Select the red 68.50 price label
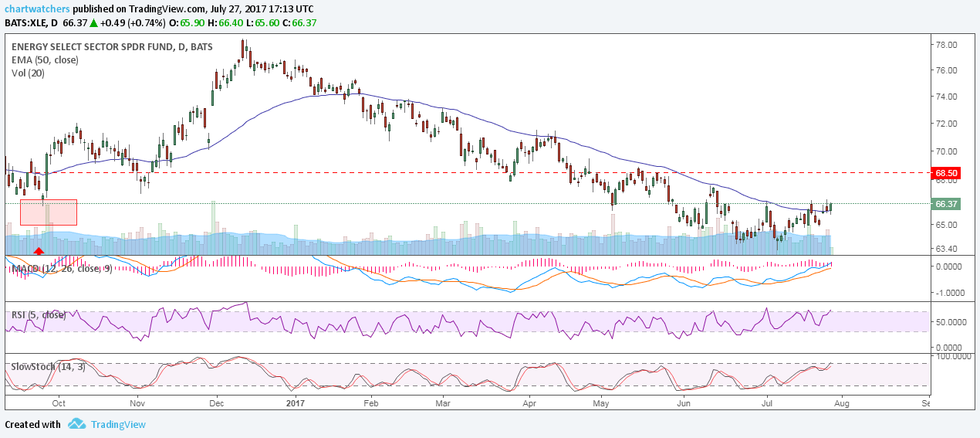The image size is (980, 438). pyautogui.click(x=946, y=173)
